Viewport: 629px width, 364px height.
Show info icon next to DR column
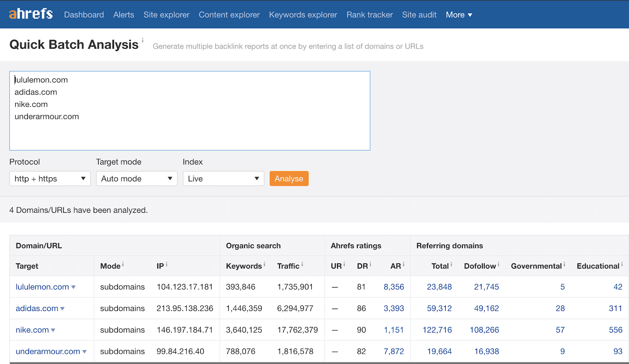click(x=370, y=265)
